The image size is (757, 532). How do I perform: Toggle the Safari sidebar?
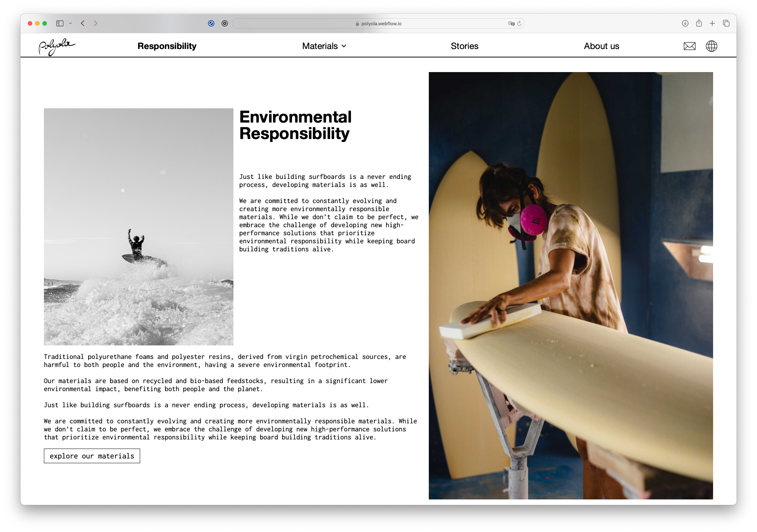(x=60, y=23)
